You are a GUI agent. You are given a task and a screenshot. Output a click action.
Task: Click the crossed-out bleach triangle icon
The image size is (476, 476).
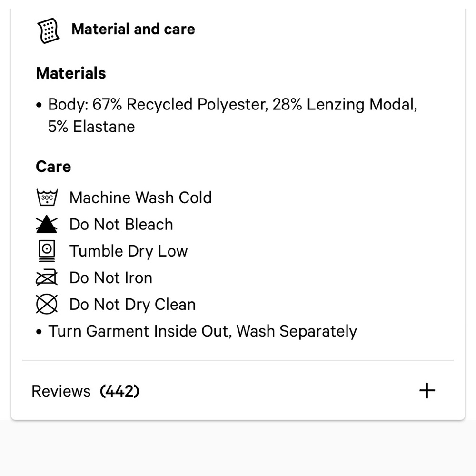point(47,224)
